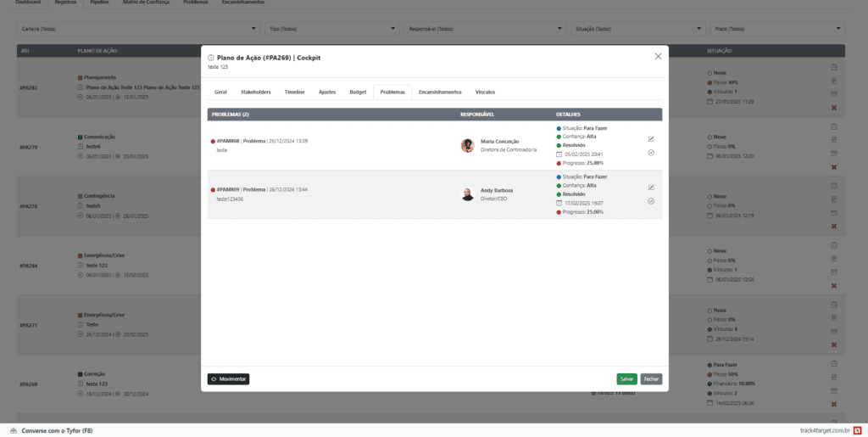Open the edit icon for problem #PAM809
The width and height of the screenshot is (868, 437).
[651, 187]
